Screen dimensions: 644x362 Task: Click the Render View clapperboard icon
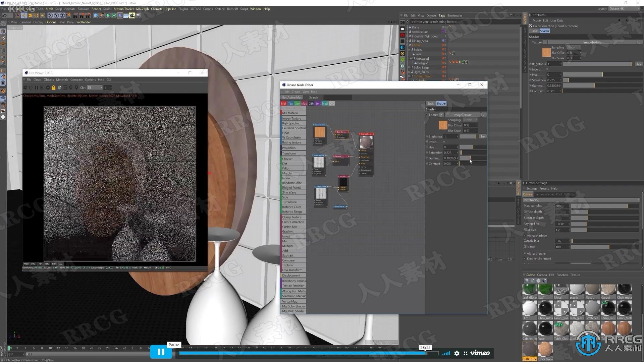[x=75, y=15]
